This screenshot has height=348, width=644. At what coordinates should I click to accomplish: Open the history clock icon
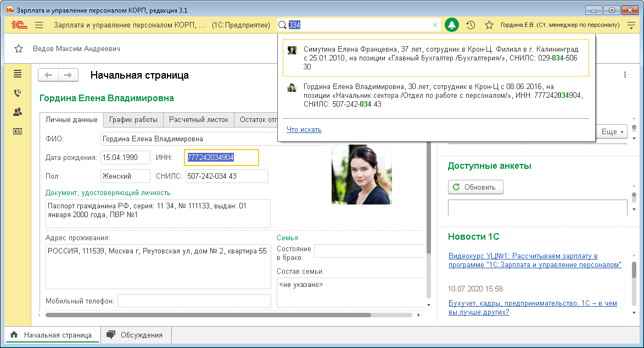(x=471, y=25)
